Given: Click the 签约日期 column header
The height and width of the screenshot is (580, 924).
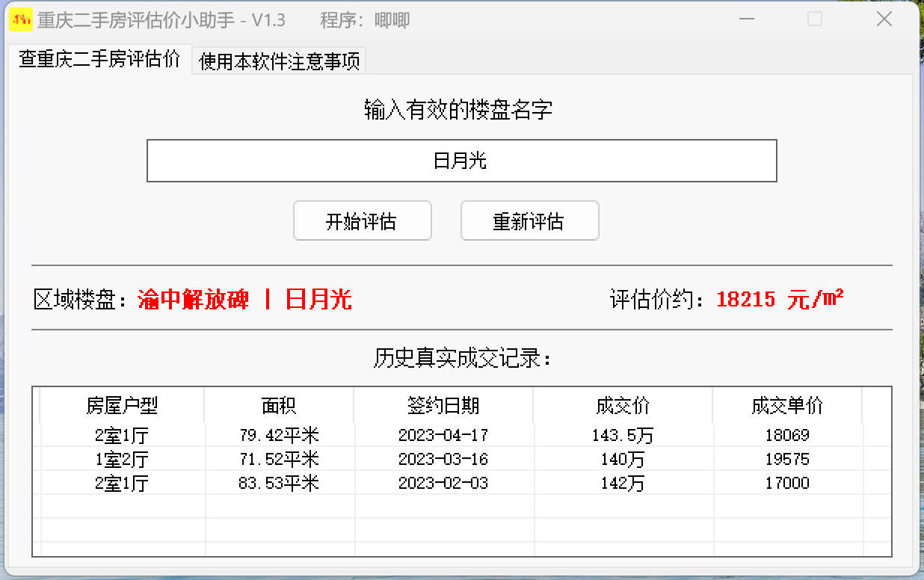Looking at the screenshot, I should coord(443,406).
